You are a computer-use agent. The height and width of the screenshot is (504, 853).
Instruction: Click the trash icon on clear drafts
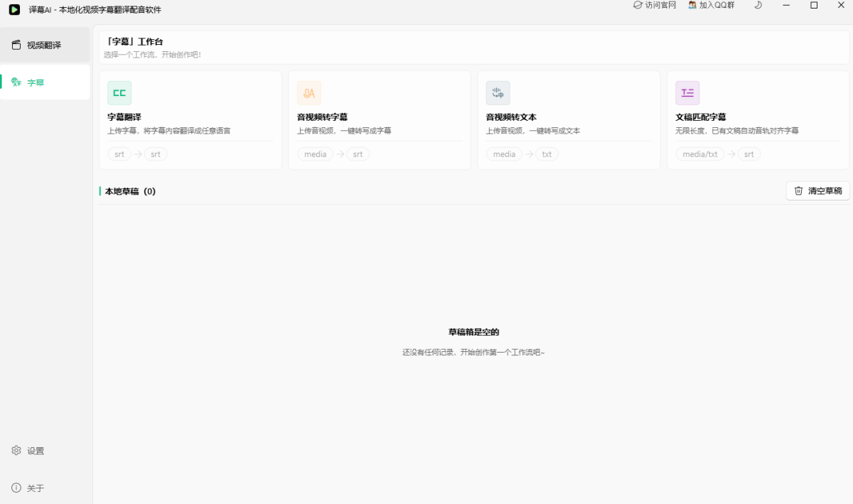[799, 191]
